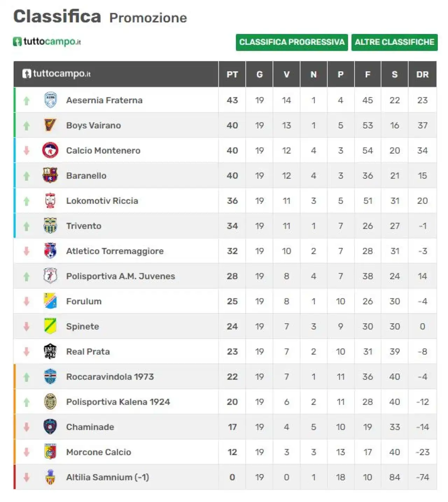
Task: Click the Boys Vairano team logo
Action: [50, 125]
